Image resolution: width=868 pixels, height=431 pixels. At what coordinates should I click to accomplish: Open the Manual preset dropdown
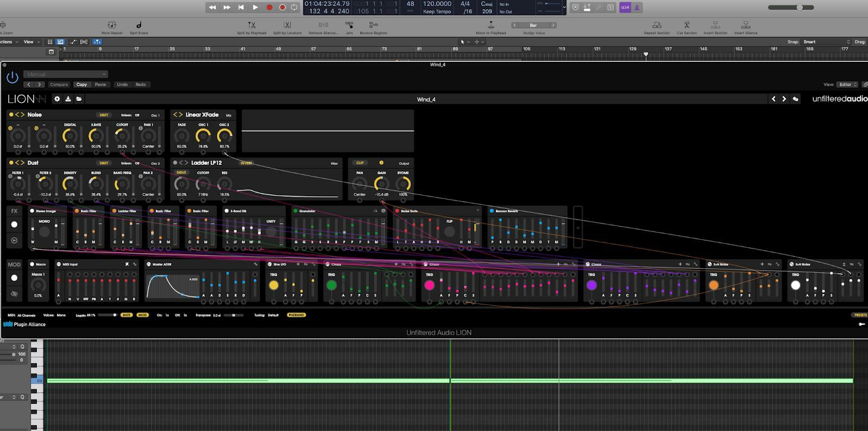point(66,74)
